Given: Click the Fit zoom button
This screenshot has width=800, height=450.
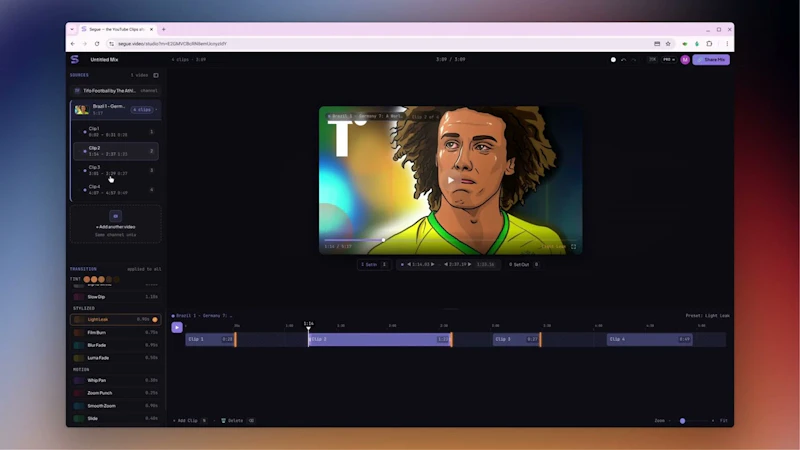Looking at the screenshot, I should click(723, 421).
